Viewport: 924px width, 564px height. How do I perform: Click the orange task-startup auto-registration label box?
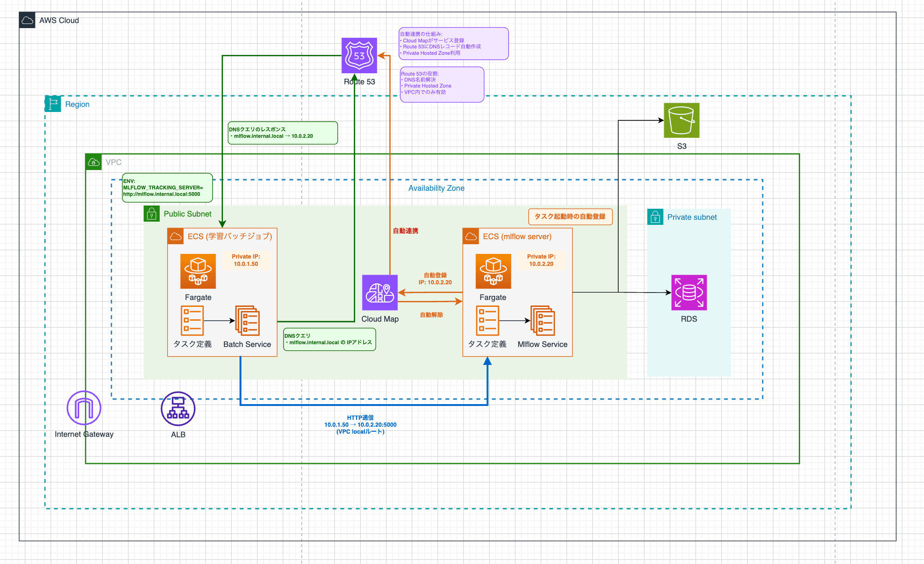coord(570,217)
